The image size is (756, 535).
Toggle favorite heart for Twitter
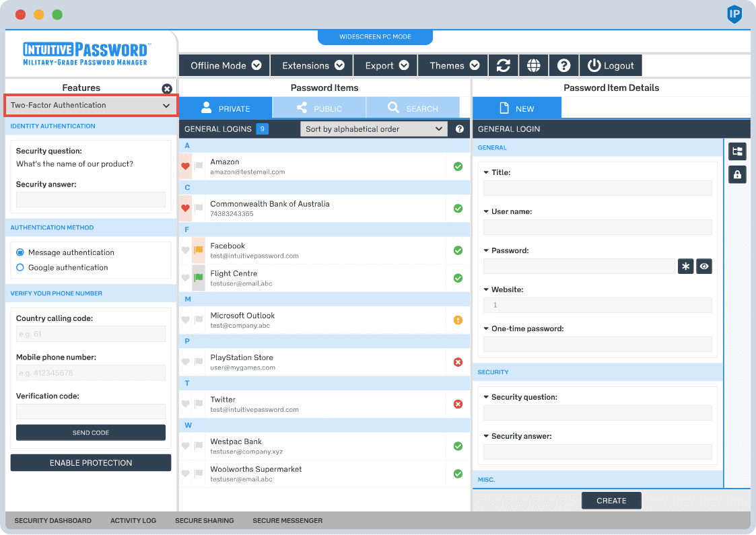[185, 403]
